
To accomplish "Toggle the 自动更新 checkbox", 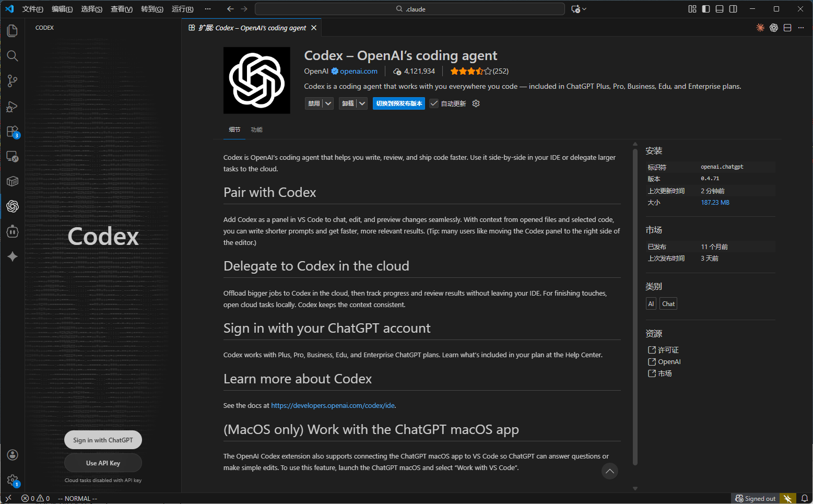I will [x=434, y=103].
